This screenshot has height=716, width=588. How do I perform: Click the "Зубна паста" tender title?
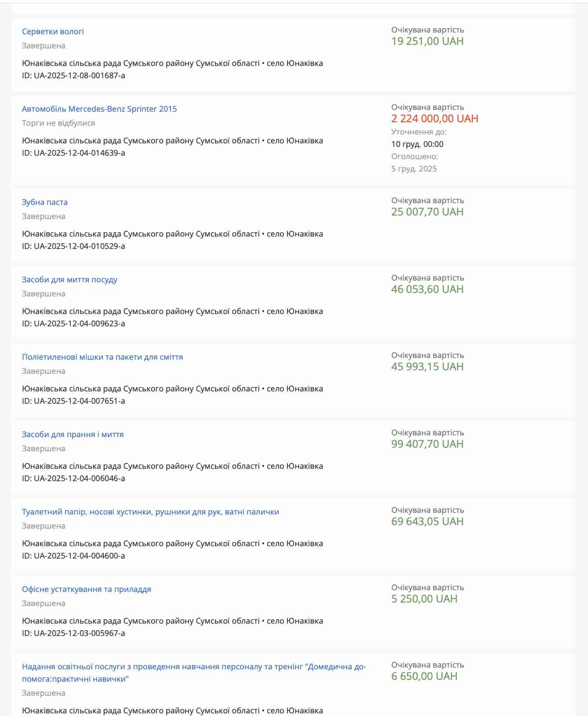tap(45, 202)
